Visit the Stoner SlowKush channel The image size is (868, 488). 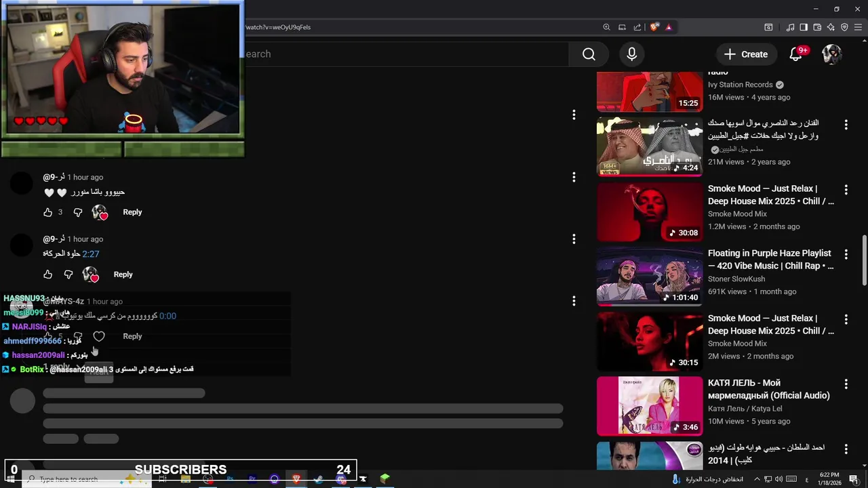[736, 279]
